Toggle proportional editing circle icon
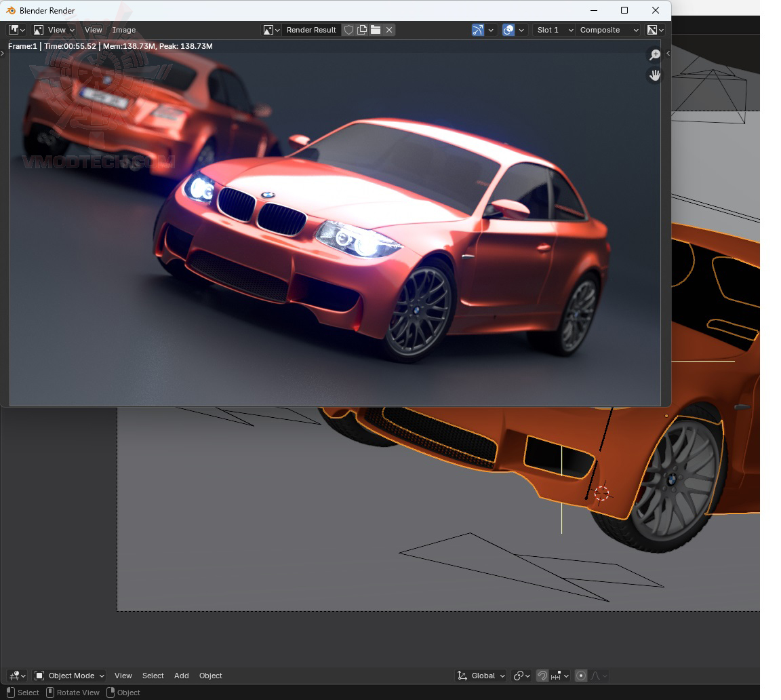 click(581, 676)
